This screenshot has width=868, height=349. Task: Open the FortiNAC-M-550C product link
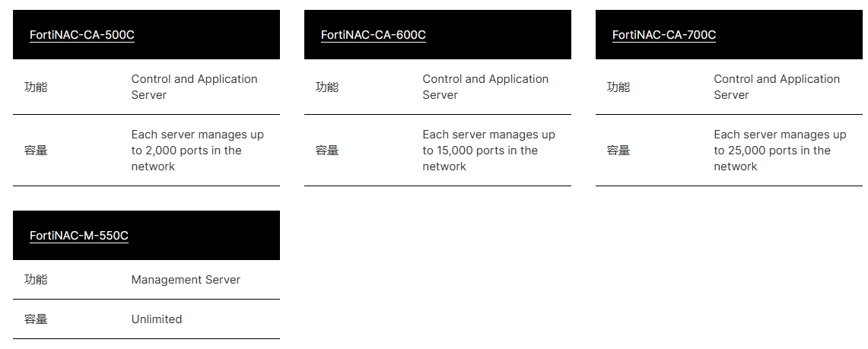tap(78, 236)
